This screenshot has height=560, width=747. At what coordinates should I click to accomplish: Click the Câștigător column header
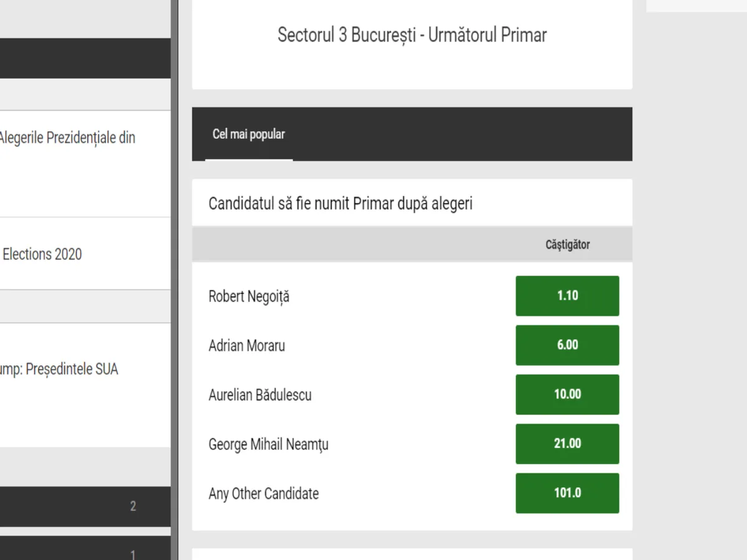567,245
